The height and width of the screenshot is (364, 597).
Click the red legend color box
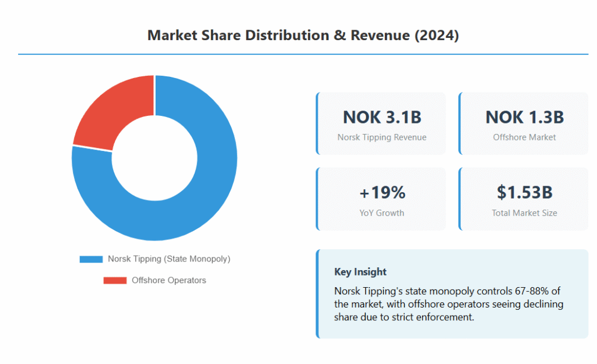pyautogui.click(x=115, y=281)
